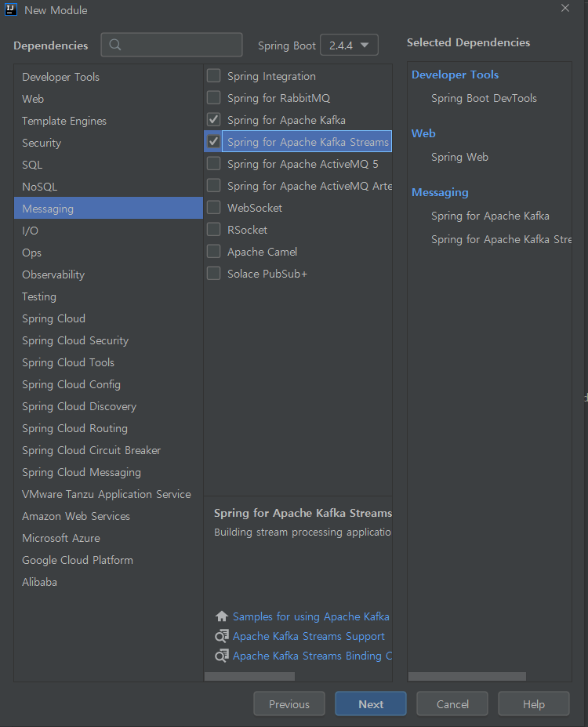Select the Google Cloud Platform category
The height and width of the screenshot is (727, 588).
click(x=108, y=560)
